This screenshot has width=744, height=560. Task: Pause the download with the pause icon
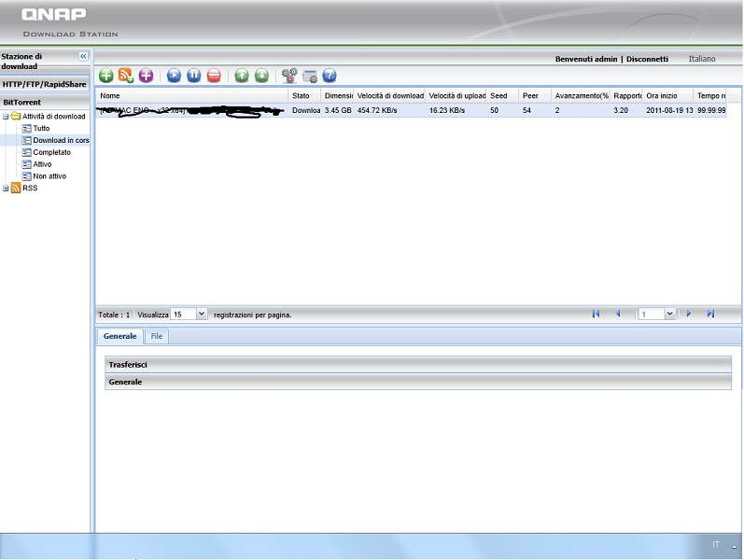click(194, 76)
